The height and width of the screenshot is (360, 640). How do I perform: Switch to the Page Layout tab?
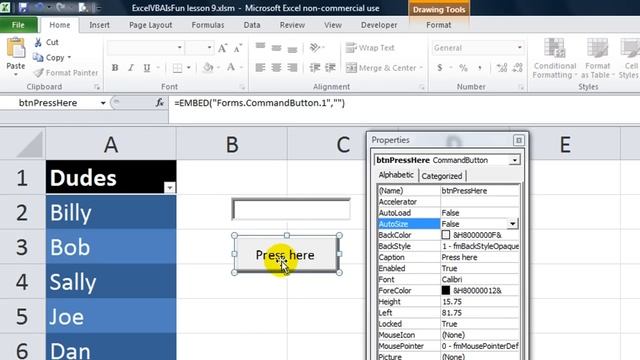point(151,25)
